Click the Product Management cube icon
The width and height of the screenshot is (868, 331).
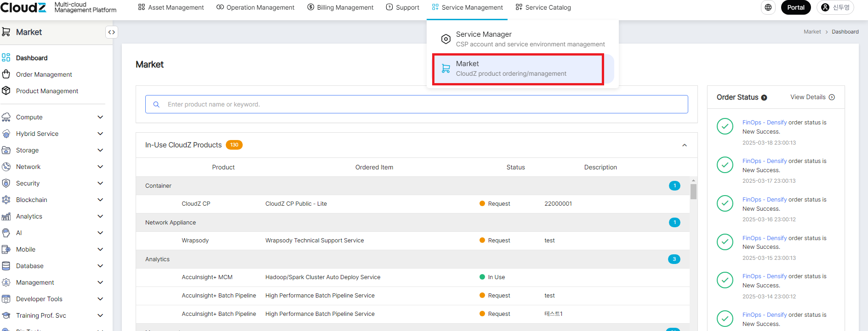6,91
